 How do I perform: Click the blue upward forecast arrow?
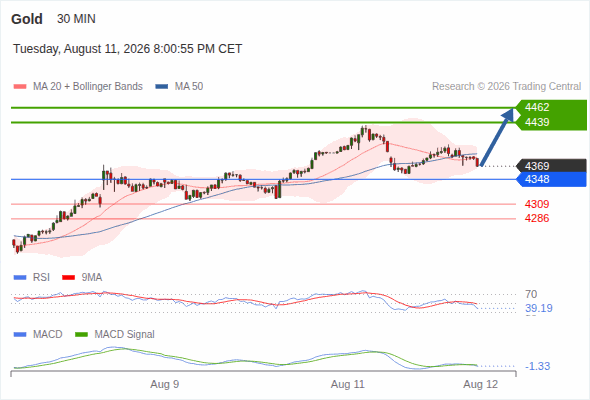click(x=497, y=137)
